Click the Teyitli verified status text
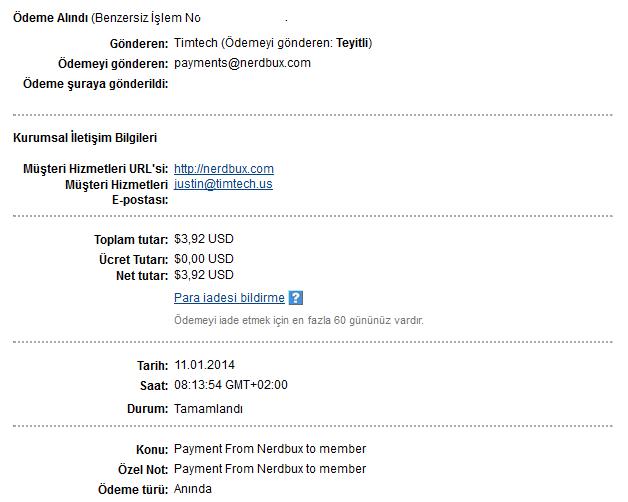 [352, 43]
